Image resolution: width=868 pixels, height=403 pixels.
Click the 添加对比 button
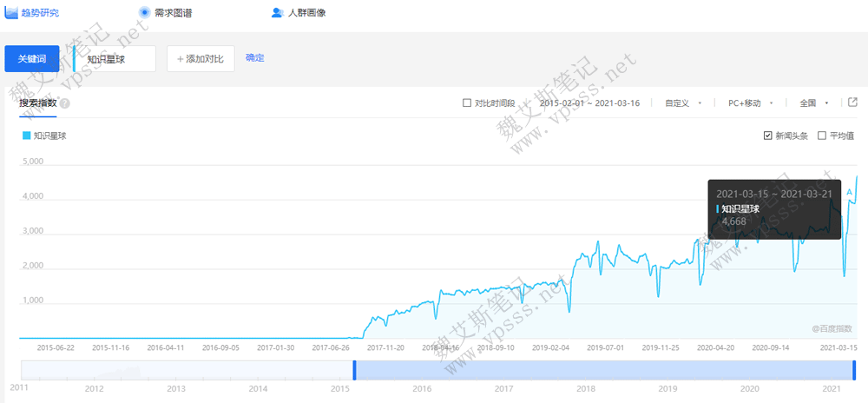click(x=201, y=59)
